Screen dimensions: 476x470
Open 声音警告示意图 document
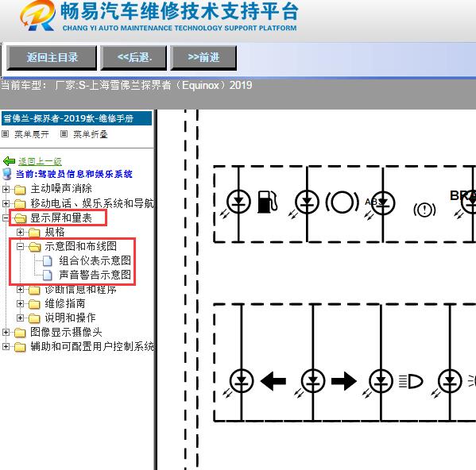click(95, 275)
